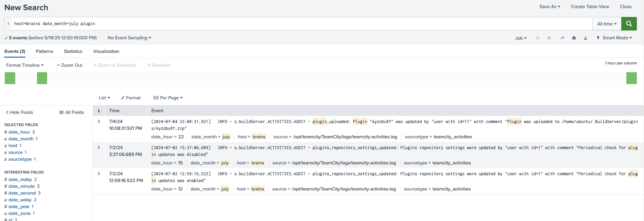Click source path in 3:37:06 PM event

(344, 163)
